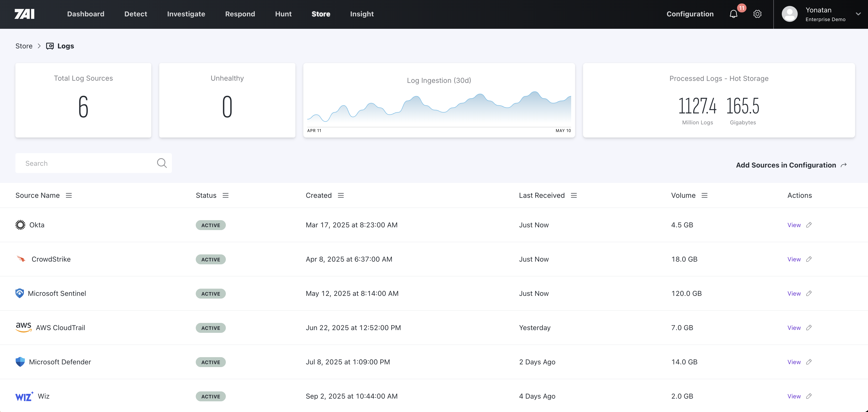
Task: Click the CrowdStrike falcon logo icon
Action: point(21,259)
